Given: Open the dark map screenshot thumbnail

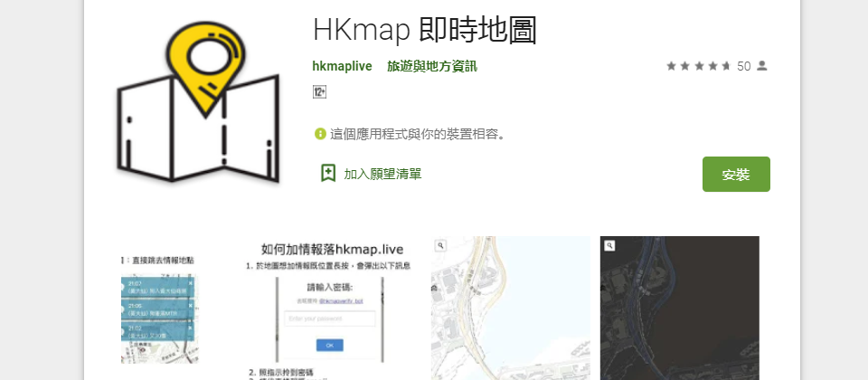Looking at the screenshot, I should pos(680,308).
